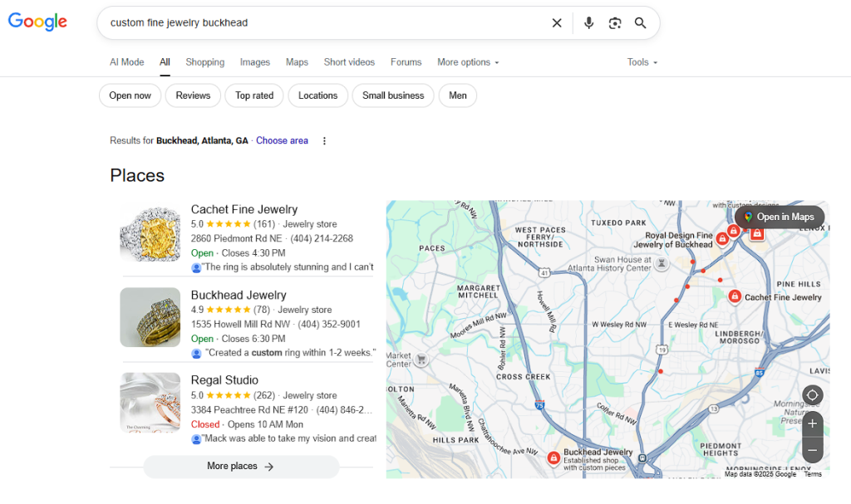The height and width of the screenshot is (504, 851).
Task: Select the All results tab
Action: coord(165,62)
